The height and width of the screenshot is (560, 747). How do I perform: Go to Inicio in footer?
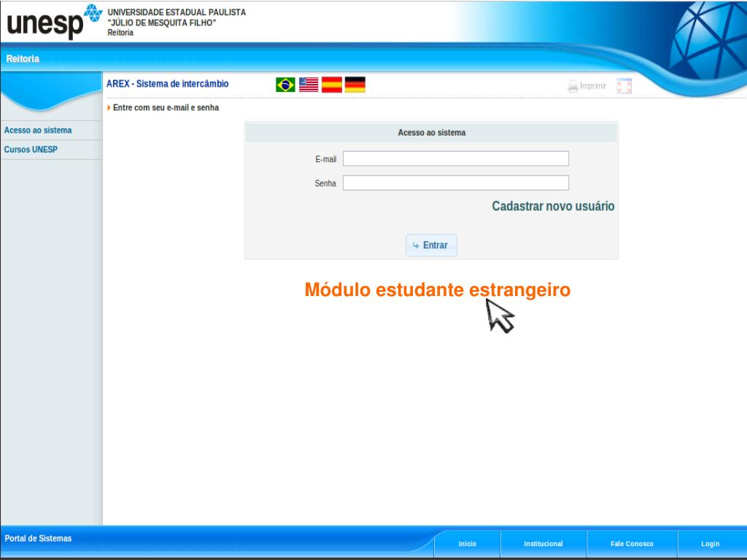click(468, 544)
